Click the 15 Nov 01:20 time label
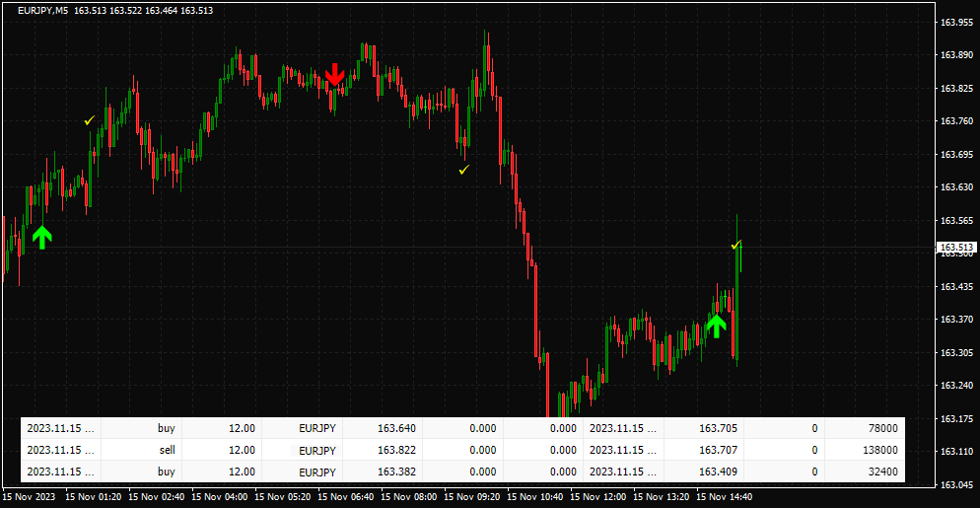 coord(93,497)
